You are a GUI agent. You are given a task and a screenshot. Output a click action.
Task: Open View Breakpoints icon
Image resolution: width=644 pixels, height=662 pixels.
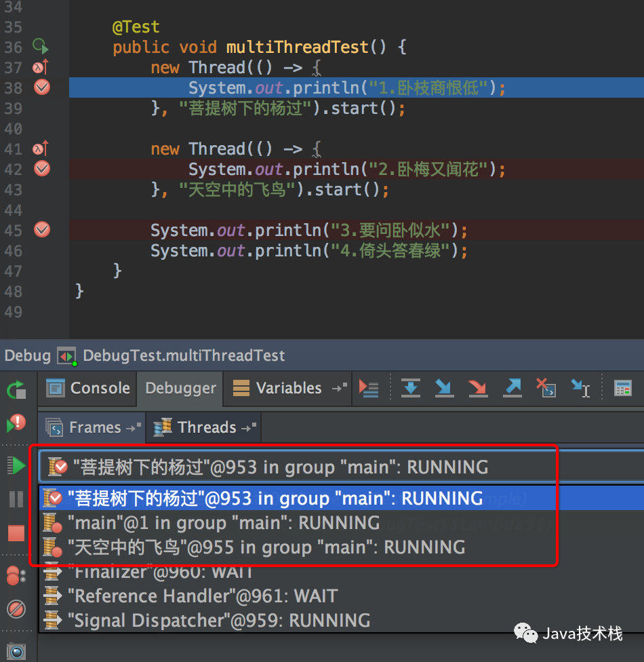16,575
